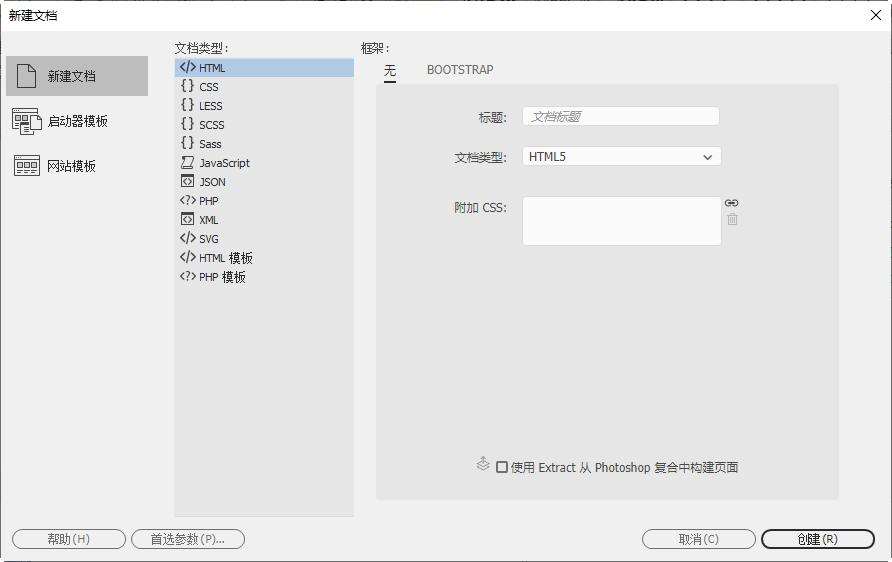Open the 文档类型 HTML5 dropdown

[x=622, y=156]
